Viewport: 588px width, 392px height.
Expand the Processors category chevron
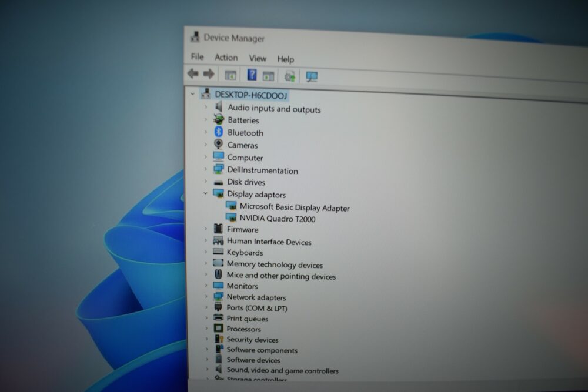click(x=206, y=328)
